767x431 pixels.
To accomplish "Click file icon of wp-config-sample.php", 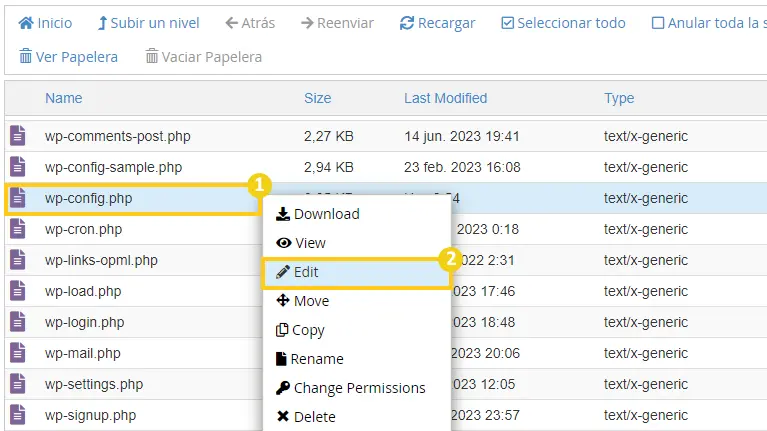I will pos(18,167).
